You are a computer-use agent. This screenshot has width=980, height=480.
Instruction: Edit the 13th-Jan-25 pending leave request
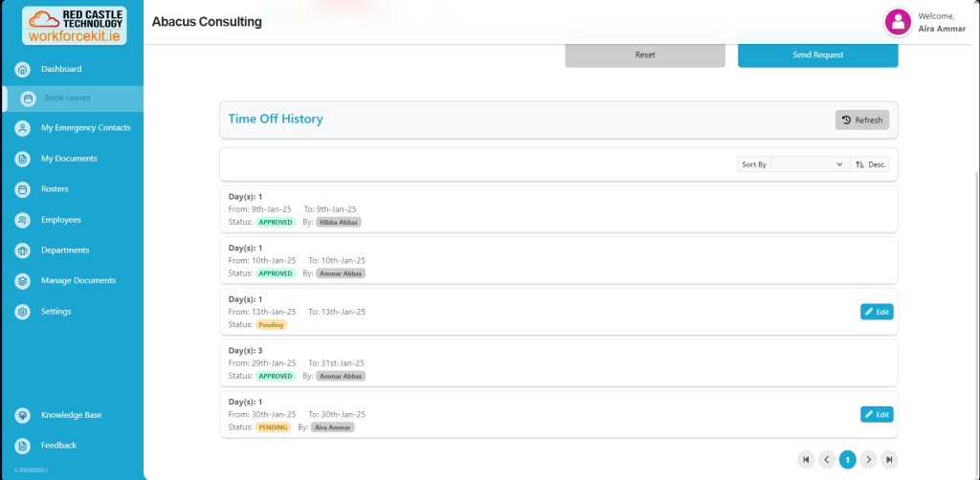[877, 312]
